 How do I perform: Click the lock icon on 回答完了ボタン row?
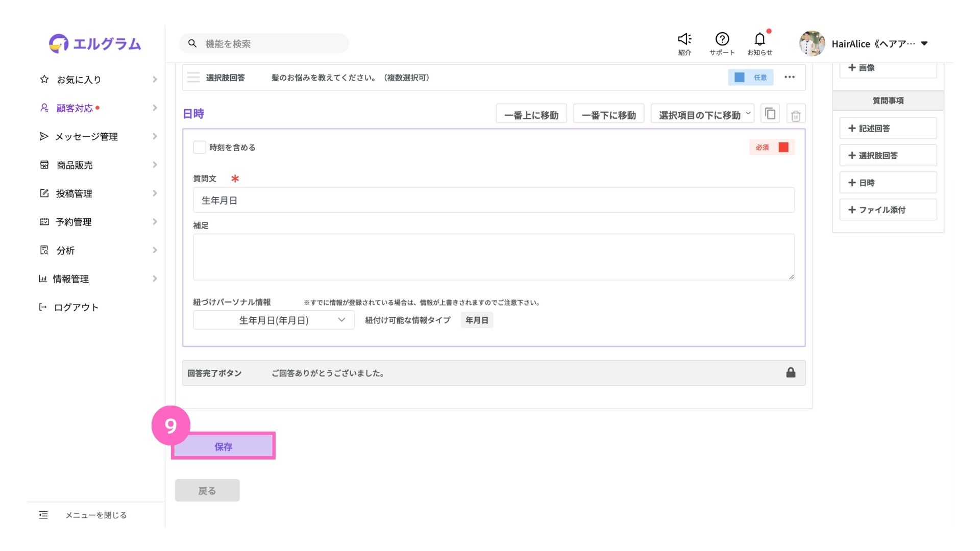click(791, 373)
